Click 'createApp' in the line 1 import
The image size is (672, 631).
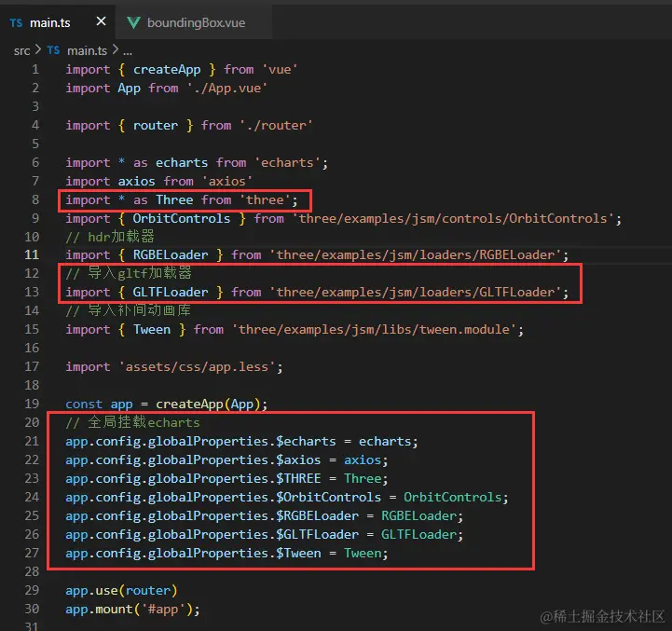(167, 70)
